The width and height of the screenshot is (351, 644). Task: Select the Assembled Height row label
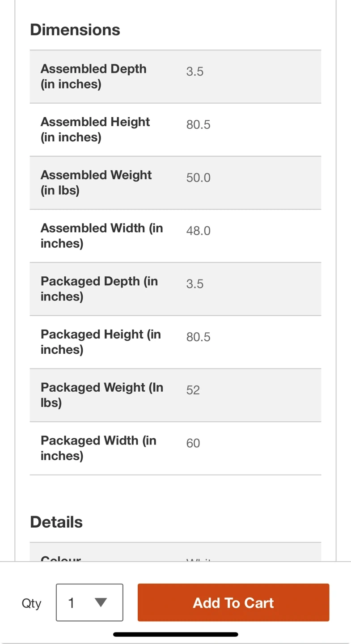pos(95,129)
